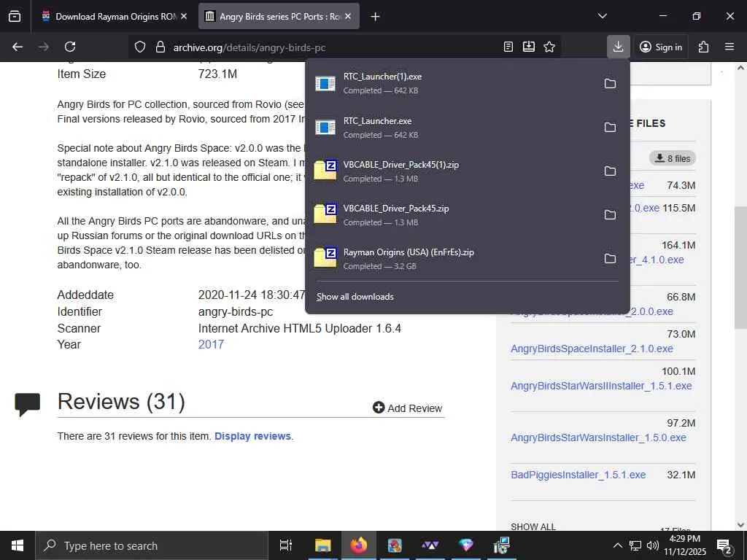Open RTC_Launcher.exe download entry
747x560 pixels.
point(452,127)
